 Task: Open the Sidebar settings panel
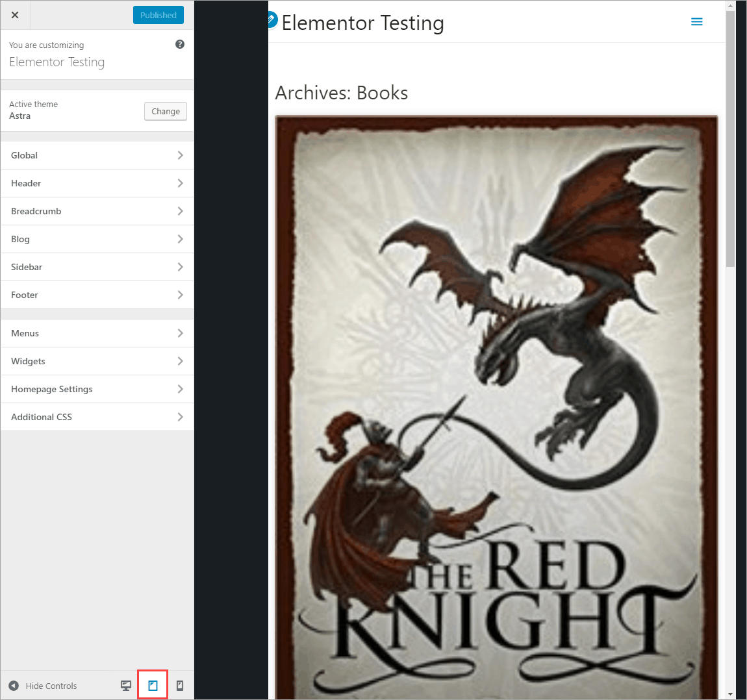(x=97, y=267)
